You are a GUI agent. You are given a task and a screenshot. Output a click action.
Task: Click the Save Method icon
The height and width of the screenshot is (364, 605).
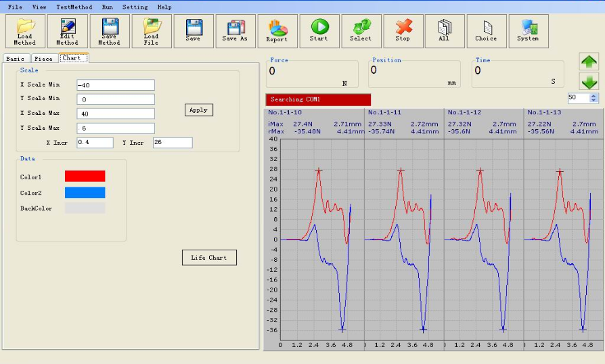point(109,31)
